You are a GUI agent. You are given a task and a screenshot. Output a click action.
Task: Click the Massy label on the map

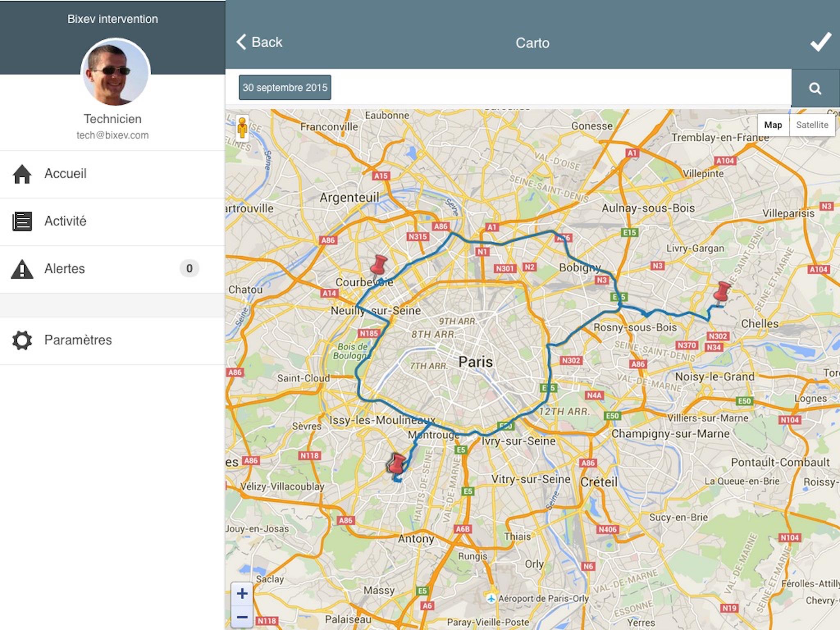[x=379, y=591]
